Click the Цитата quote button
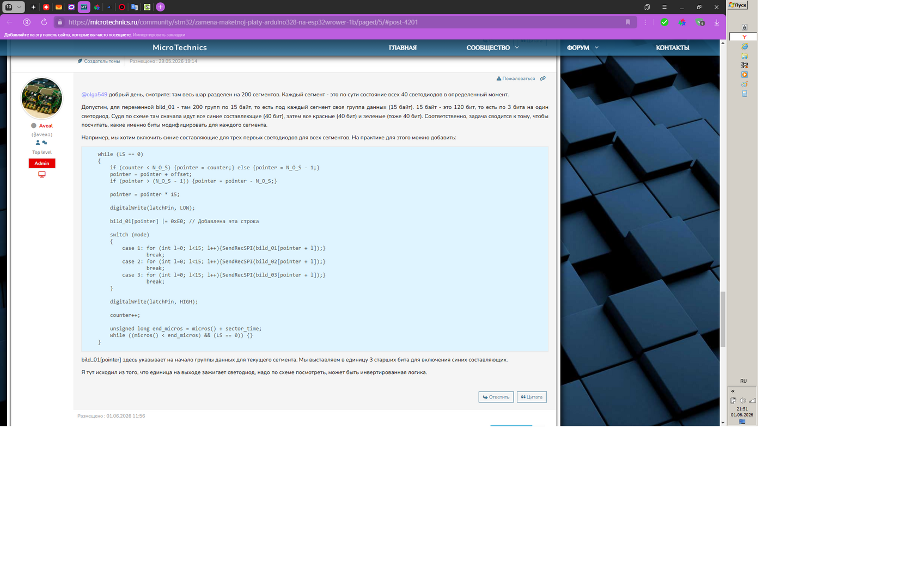The height and width of the screenshot is (588, 921). 532,397
